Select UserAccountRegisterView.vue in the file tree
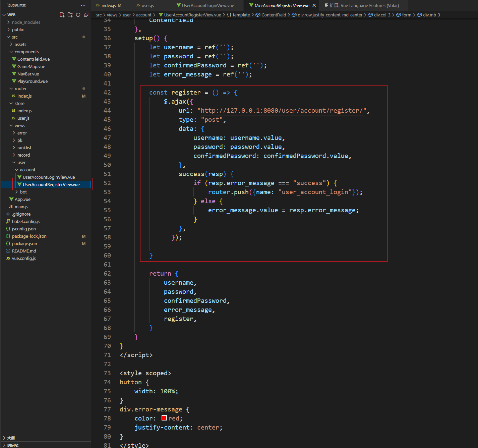The width and height of the screenshot is (478, 448). coord(51,184)
